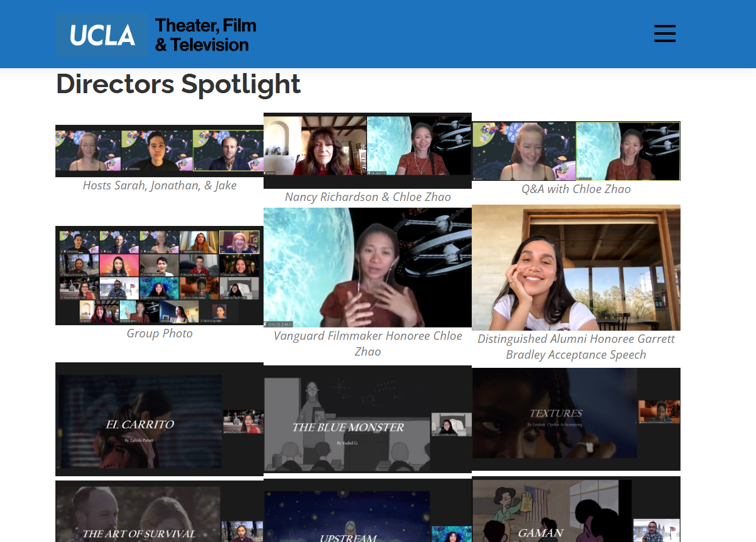Open the Q&A with Chloe Zhao photo
Viewport: 756px width, 542px height.
576,151
